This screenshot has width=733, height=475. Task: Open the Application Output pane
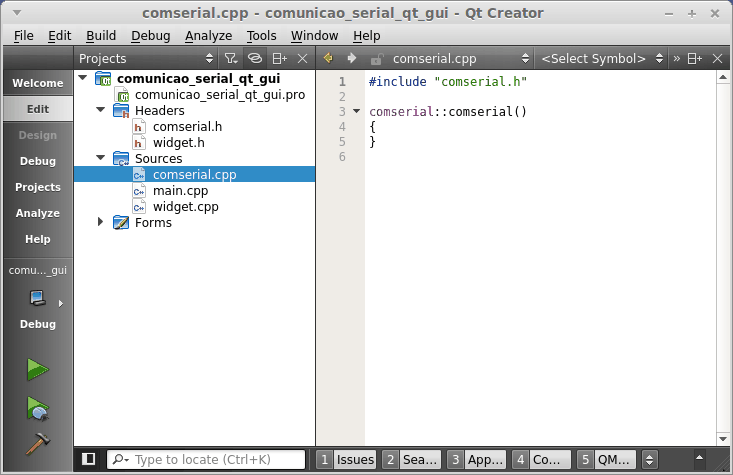point(476,460)
